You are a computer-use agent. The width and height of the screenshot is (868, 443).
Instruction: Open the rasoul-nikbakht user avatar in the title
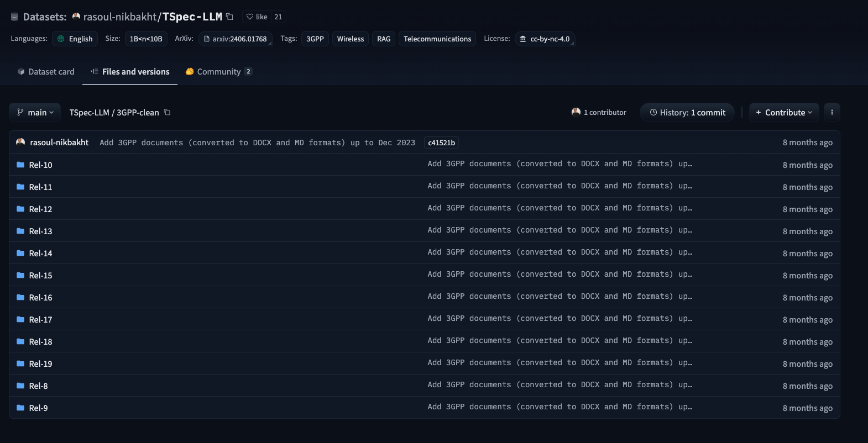tap(76, 17)
